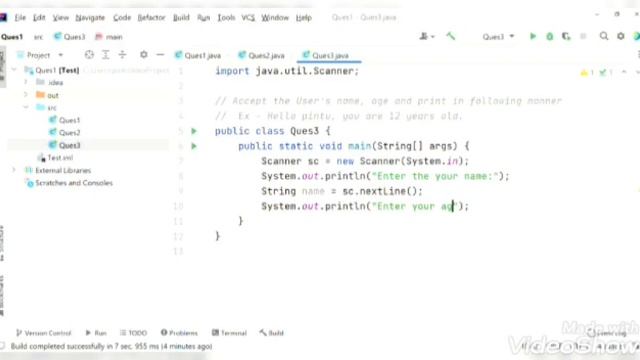The image size is (640, 360).
Task: Click the Scanner sc = new Scanner line
Action: 365,161
